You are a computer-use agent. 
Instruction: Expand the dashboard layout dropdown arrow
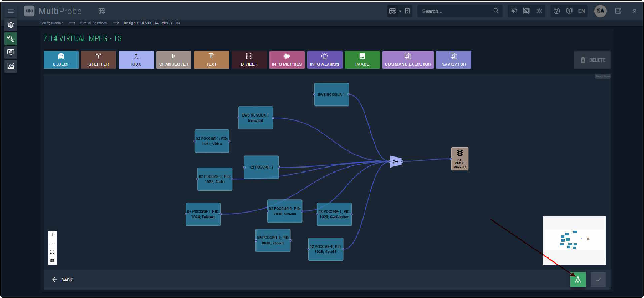pyautogui.click(x=400, y=11)
